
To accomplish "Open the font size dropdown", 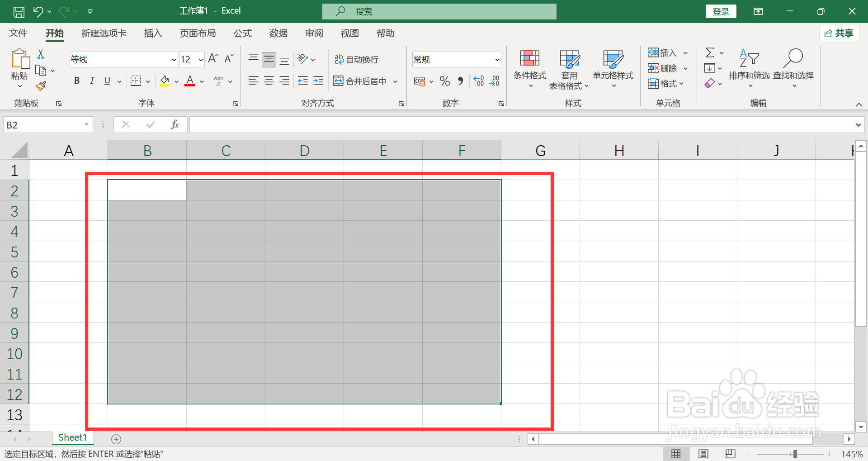I will [201, 60].
